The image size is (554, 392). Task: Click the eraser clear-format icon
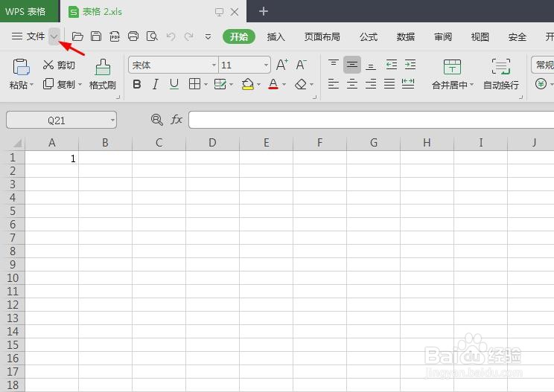click(301, 84)
